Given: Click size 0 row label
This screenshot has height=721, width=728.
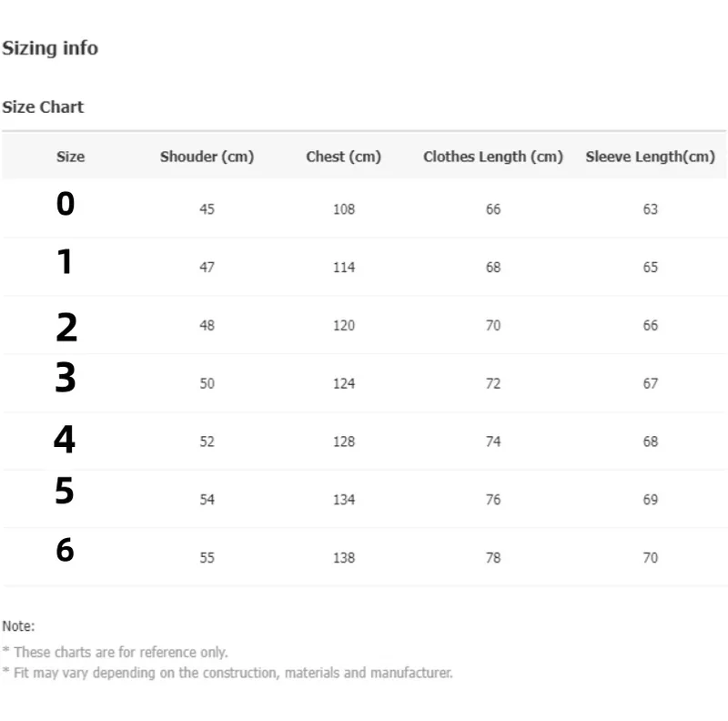Looking at the screenshot, I should tap(66, 204).
